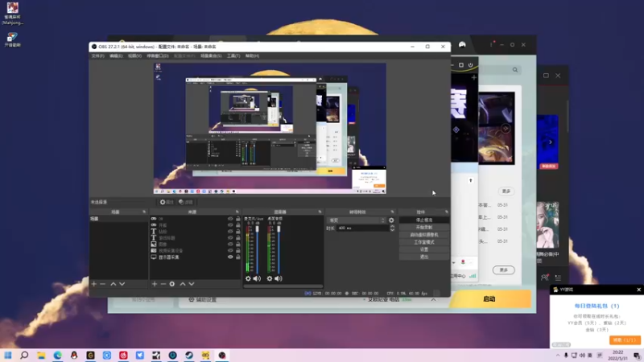Viewport: 644px width, 362px height.
Task: Toggle visibility of the second link source
Action: click(230, 225)
